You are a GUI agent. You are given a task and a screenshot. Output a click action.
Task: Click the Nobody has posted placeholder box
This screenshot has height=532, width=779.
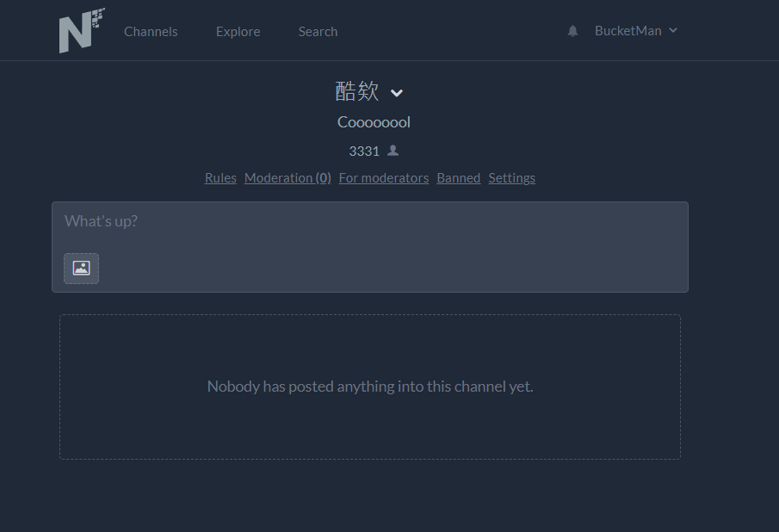370,387
